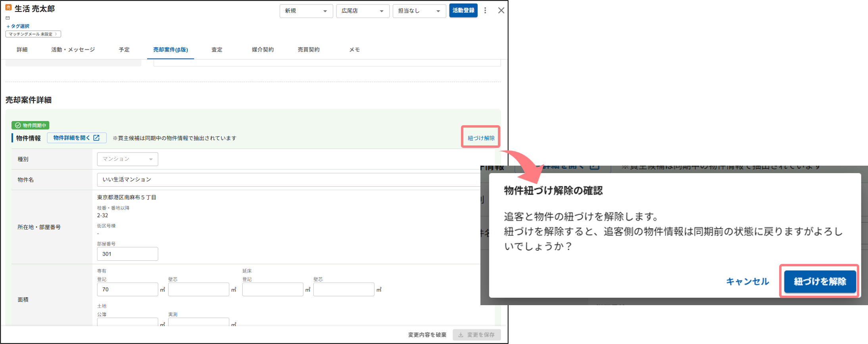The image size is (868, 344).
Task: Close the customer detail panel
Action: (x=501, y=11)
